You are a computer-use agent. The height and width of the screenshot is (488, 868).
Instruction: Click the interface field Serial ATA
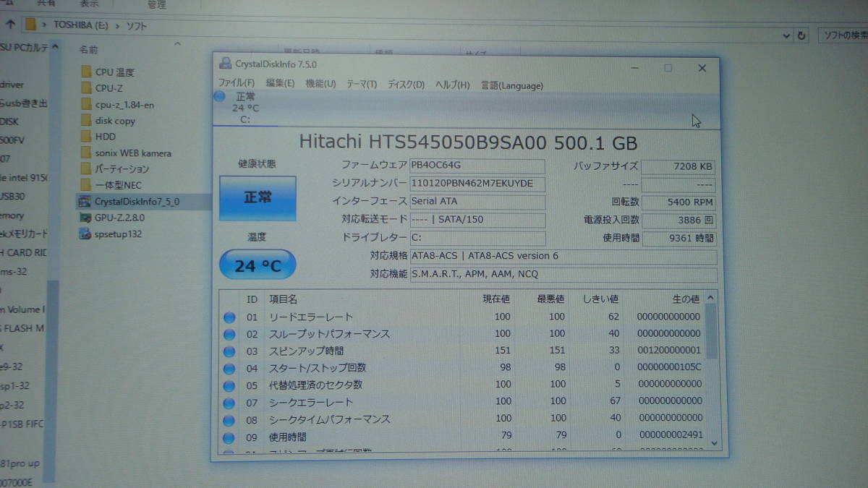477,202
